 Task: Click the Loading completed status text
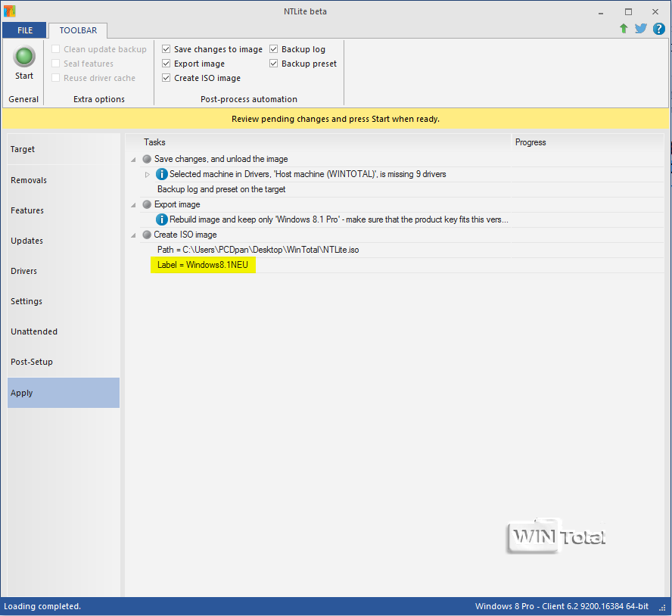(42, 607)
